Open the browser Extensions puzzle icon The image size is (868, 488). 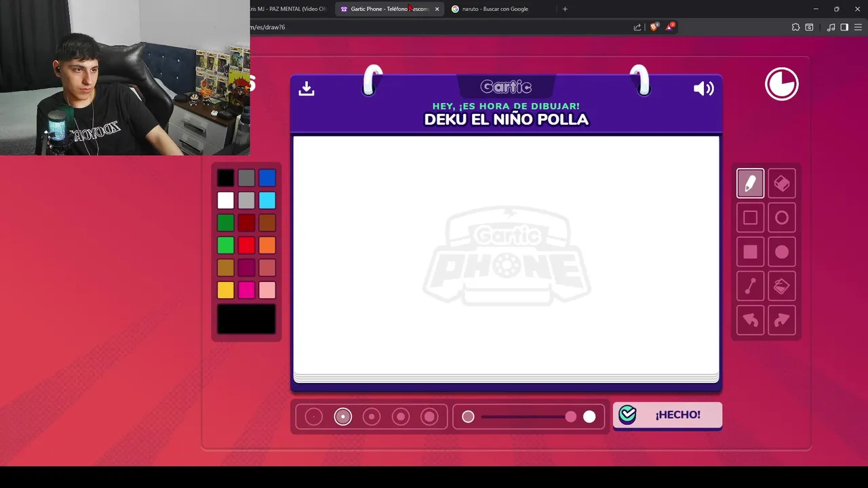pos(795,27)
